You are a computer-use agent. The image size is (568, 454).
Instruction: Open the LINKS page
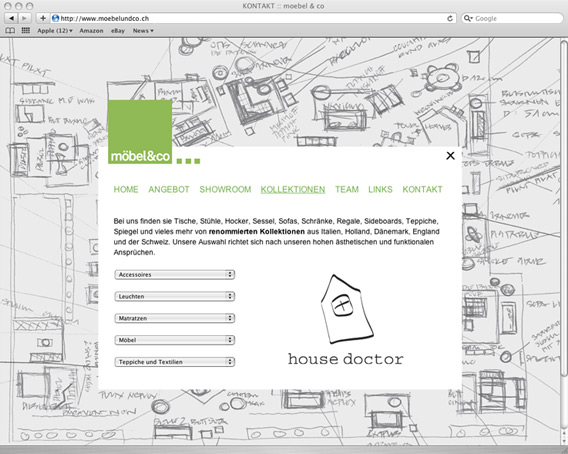point(380,189)
